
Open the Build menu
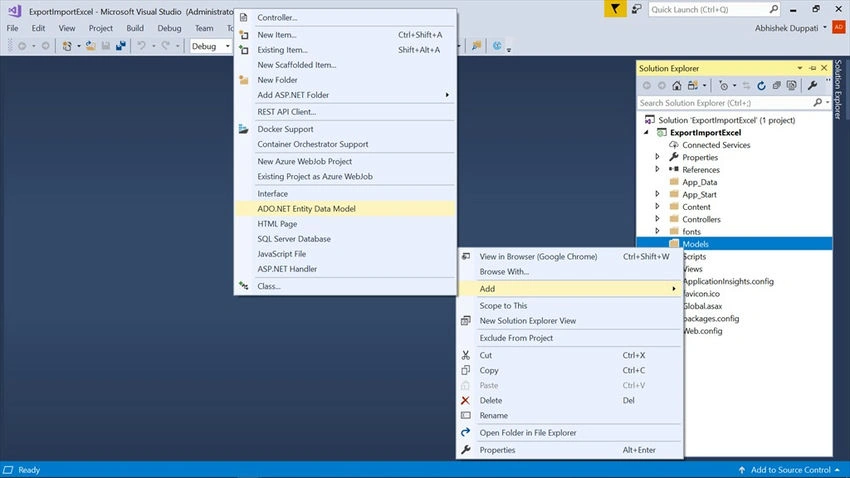(x=135, y=28)
